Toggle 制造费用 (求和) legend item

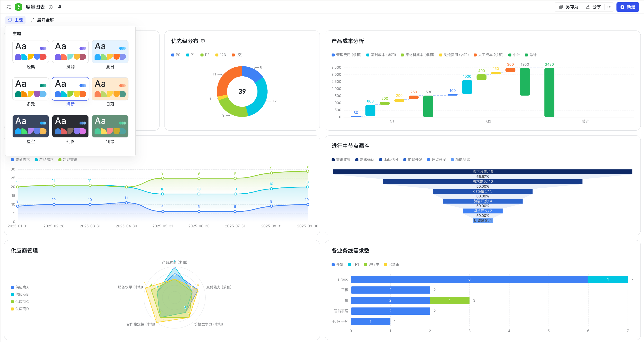click(454, 55)
